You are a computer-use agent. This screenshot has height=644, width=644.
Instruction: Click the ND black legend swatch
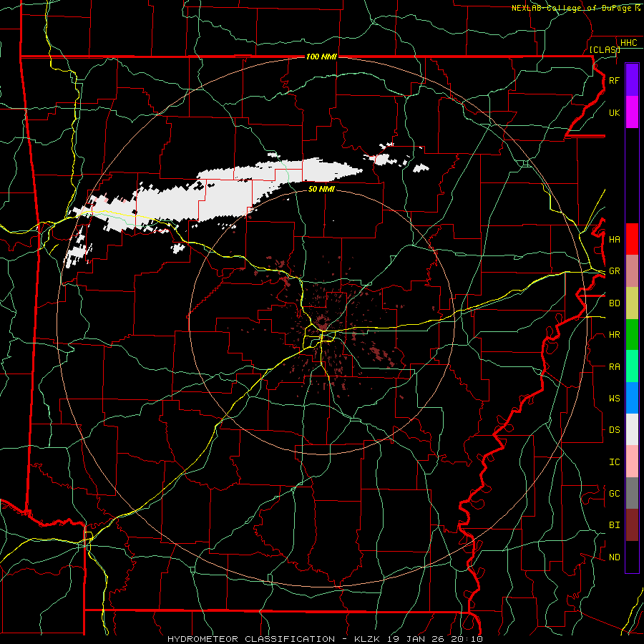[632, 557]
